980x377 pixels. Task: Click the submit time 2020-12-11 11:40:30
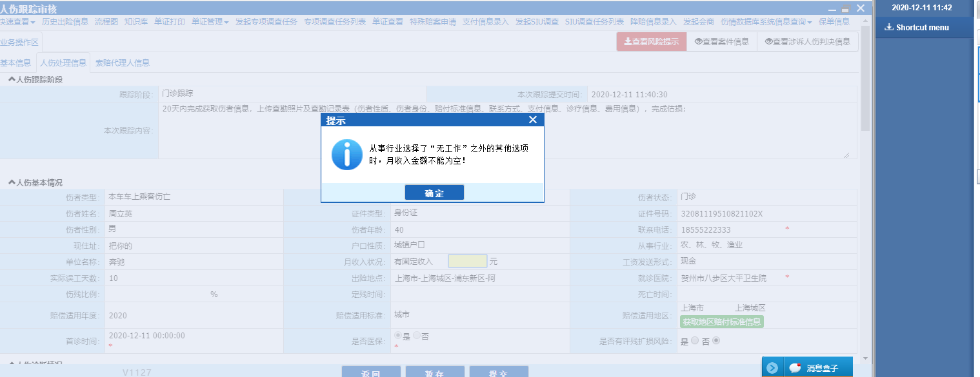(x=629, y=94)
